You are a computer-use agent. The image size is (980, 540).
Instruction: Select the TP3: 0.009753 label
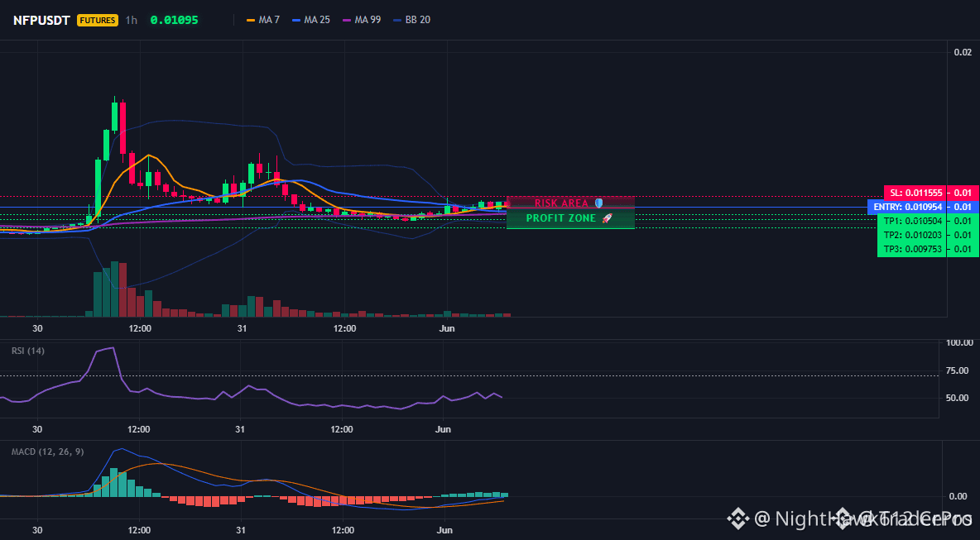pyautogui.click(x=912, y=249)
